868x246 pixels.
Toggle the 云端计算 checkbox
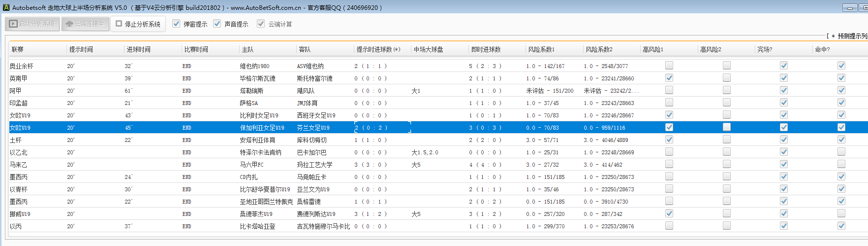(x=261, y=24)
